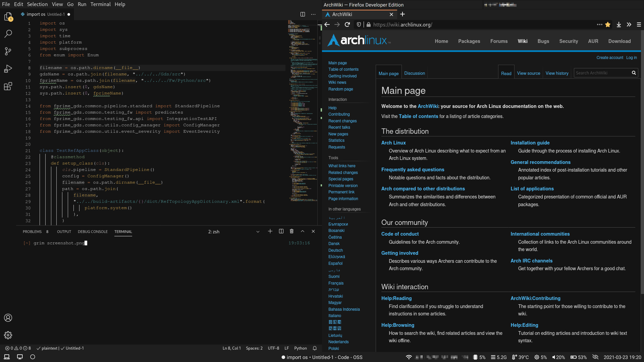Reload the ArchWiki page
This screenshot has width=644, height=362.
(x=347, y=24)
